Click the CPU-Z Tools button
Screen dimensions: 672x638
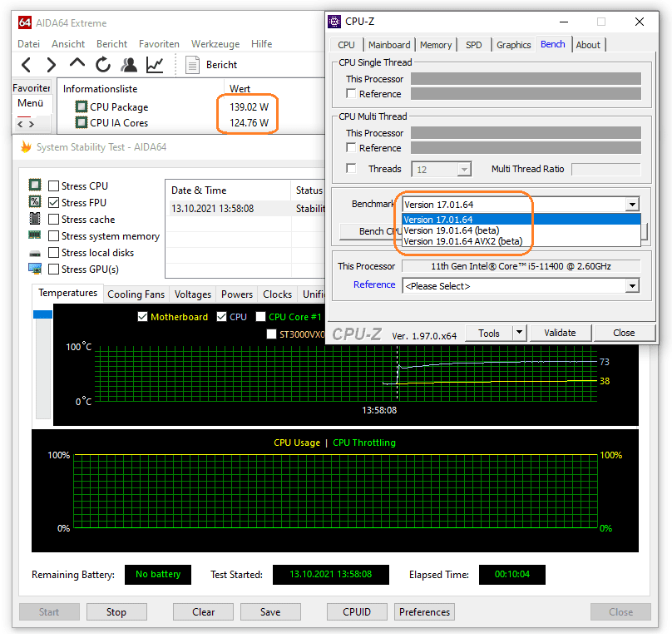coord(489,333)
